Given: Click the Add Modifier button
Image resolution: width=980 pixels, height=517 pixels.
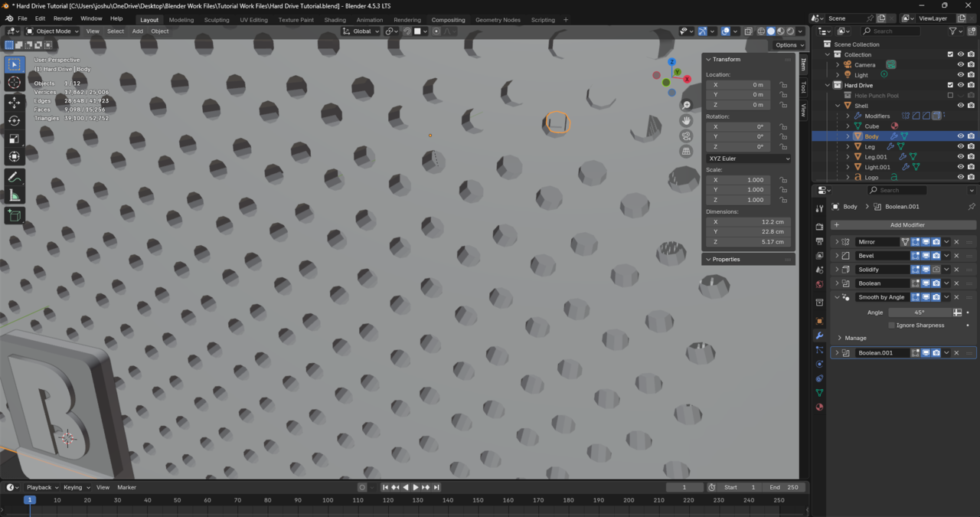Looking at the screenshot, I should (x=906, y=225).
